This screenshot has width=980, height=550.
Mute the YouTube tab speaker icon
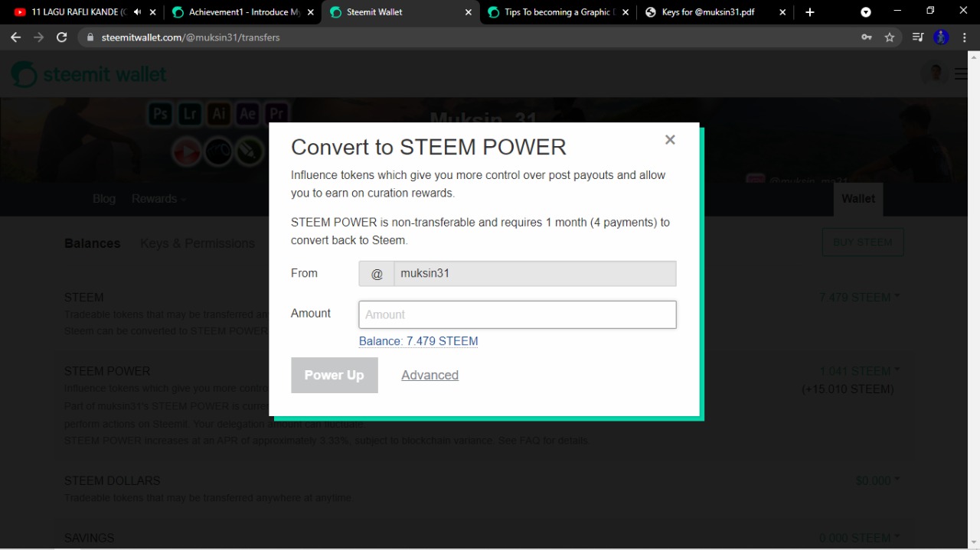pyautogui.click(x=137, y=12)
